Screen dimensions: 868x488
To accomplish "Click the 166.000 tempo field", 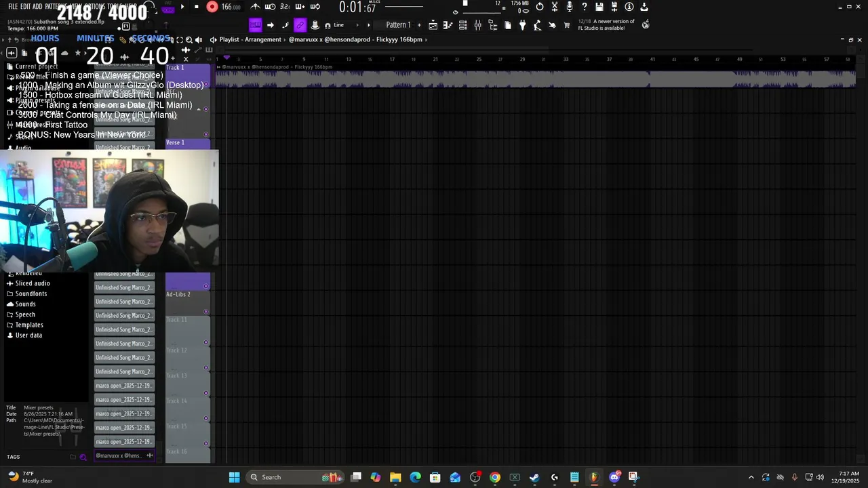I will 231,7.
